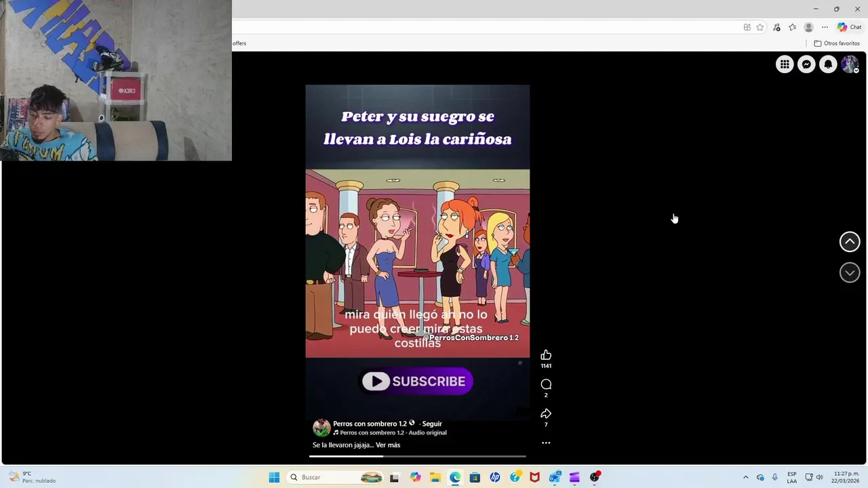Open the Facebook account profile menu
The width and height of the screenshot is (868, 488).
850,64
